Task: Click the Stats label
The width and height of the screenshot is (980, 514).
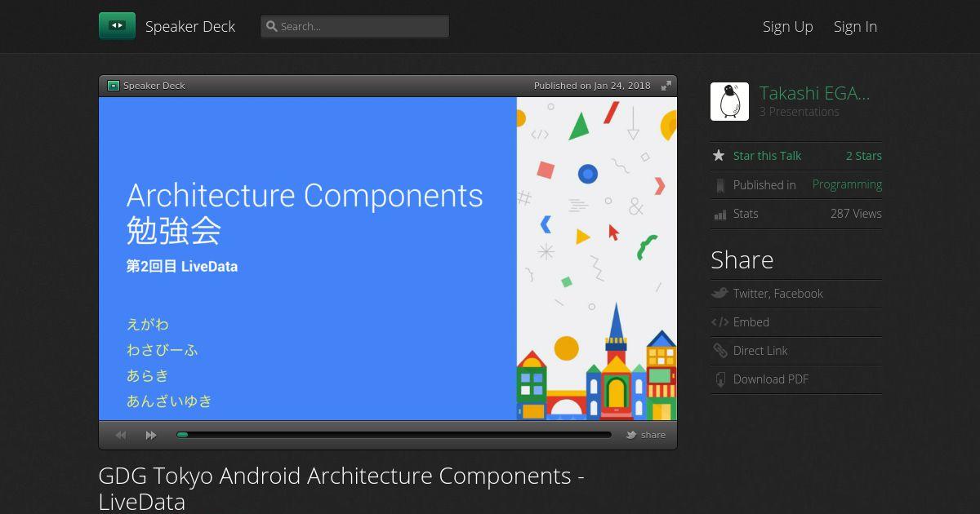Action: [746, 214]
